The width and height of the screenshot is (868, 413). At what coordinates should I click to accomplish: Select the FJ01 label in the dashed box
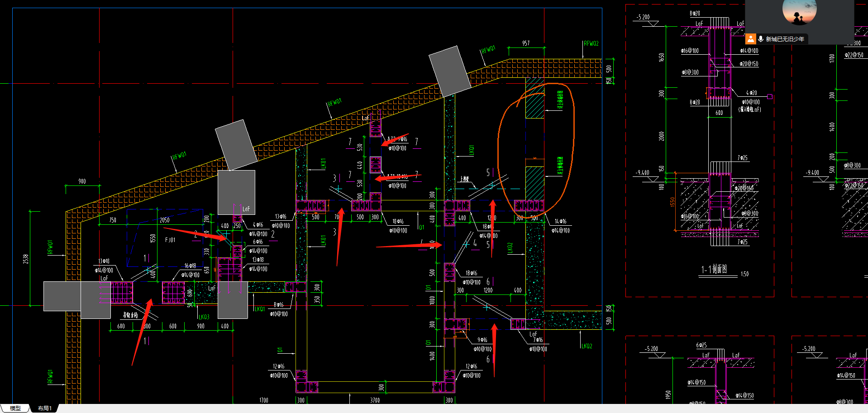170,240
